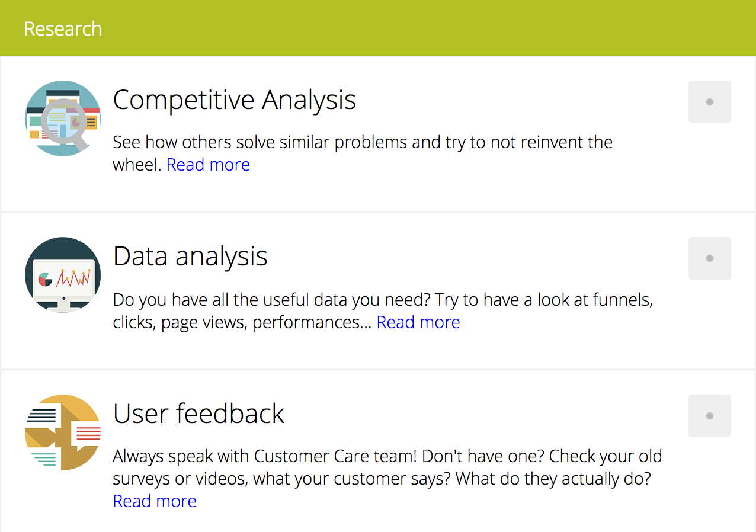Open Read more link under Data analysis
This screenshot has height=532, width=756.
[x=418, y=322]
